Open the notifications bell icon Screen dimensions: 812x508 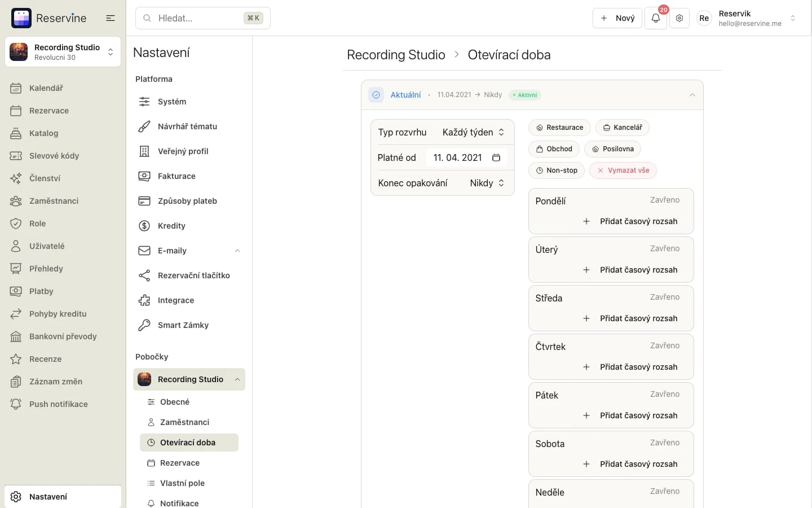coord(655,18)
